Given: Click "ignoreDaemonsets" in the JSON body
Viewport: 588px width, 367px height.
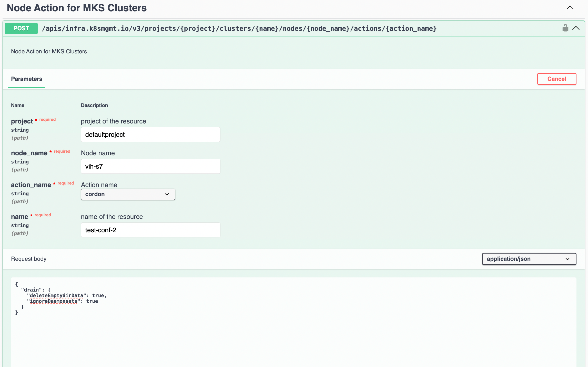Looking at the screenshot, I should pyautogui.click(x=54, y=301).
